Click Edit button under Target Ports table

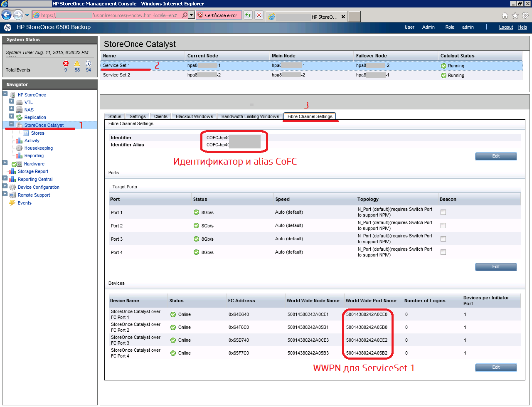pos(496,266)
